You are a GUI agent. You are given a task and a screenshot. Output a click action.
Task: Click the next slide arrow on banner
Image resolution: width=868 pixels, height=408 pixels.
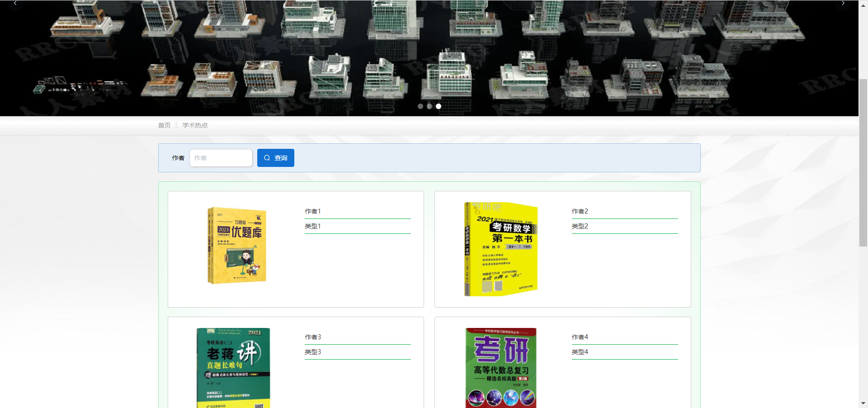843,3
